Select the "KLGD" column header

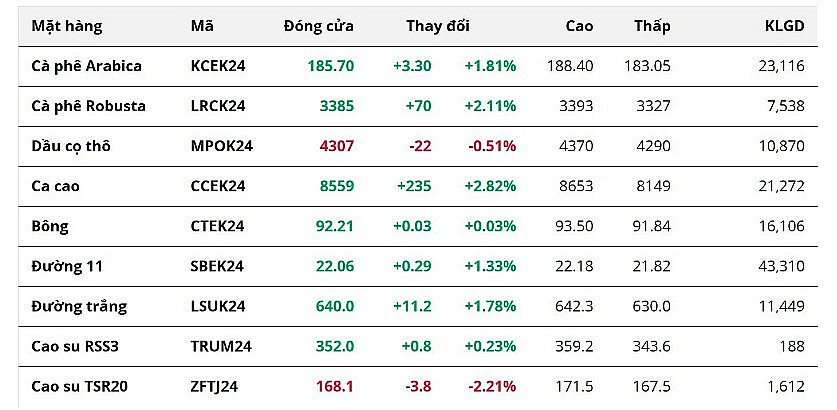783,26
